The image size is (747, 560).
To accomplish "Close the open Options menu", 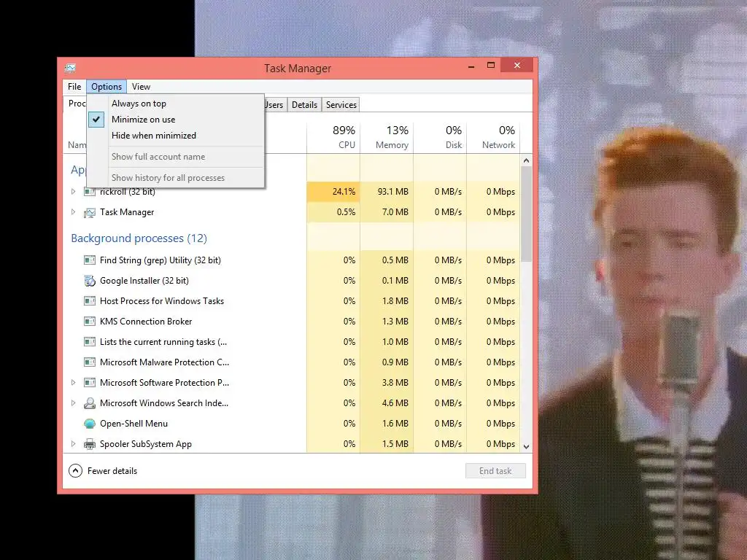I will pyautogui.click(x=107, y=87).
